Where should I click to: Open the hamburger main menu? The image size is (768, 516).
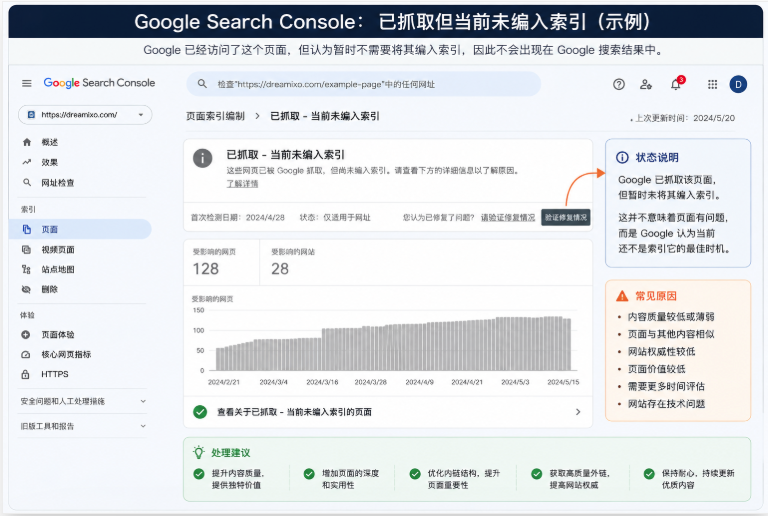click(27, 83)
